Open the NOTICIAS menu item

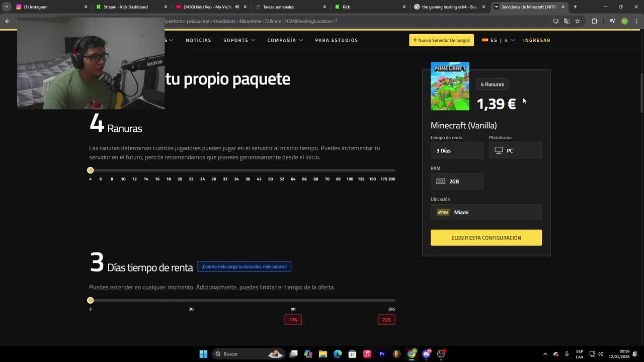click(x=198, y=40)
